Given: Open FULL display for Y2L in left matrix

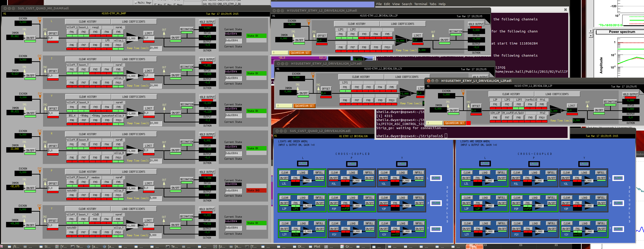Looking at the screenshot, I should pyautogui.click(x=418, y=172).
